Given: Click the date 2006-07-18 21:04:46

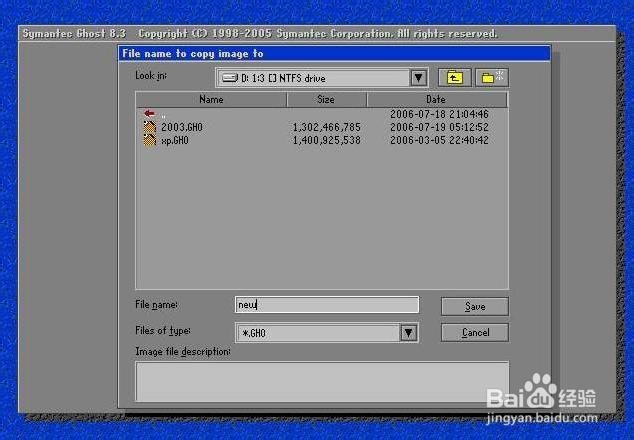Looking at the screenshot, I should [440, 114].
